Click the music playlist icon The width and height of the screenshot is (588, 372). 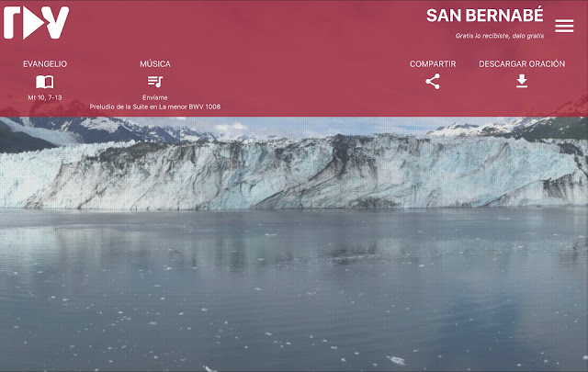pyautogui.click(x=155, y=82)
